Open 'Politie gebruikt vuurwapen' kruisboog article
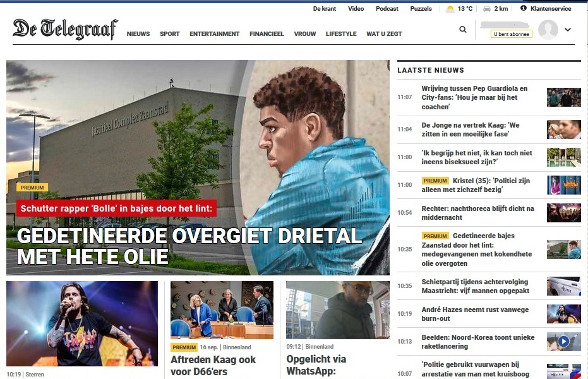The height and width of the screenshot is (379, 588). pos(475,370)
